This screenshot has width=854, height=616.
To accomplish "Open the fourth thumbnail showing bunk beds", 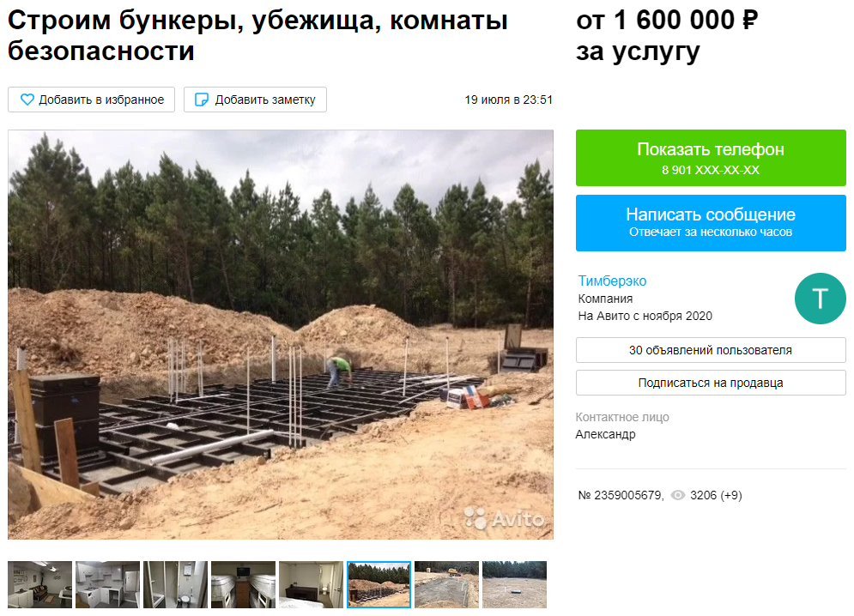I will 243,584.
